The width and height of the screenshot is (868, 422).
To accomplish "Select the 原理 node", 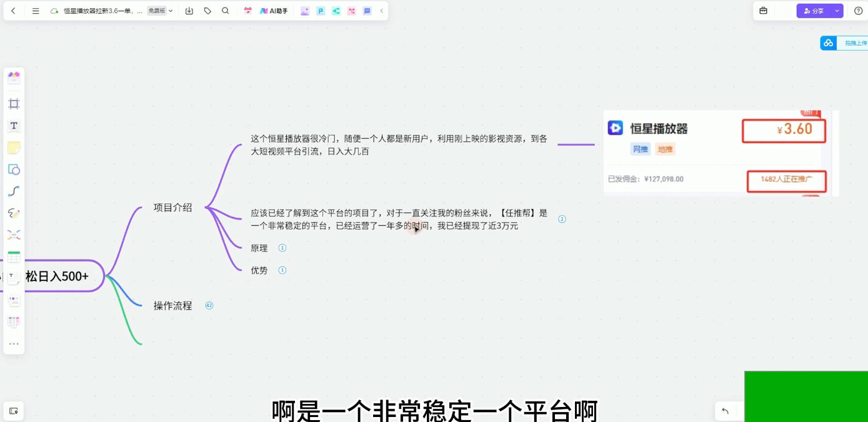I will coord(259,248).
